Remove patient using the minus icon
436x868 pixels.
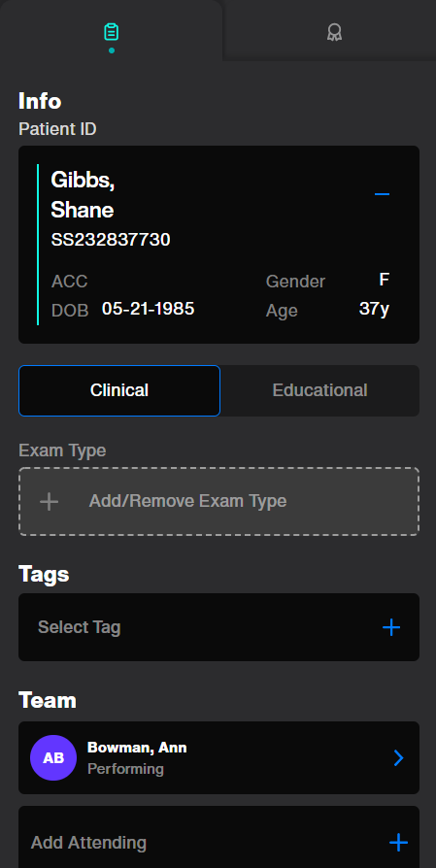click(x=382, y=194)
